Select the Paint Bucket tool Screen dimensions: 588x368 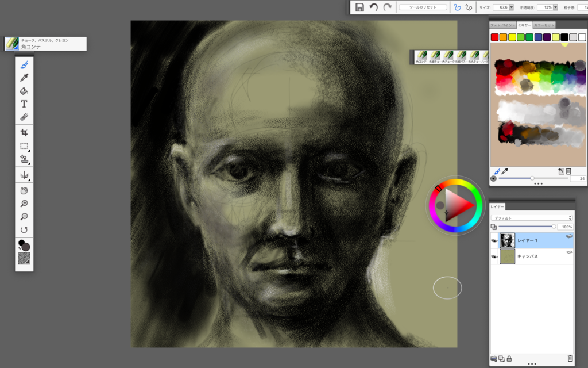[x=24, y=91]
